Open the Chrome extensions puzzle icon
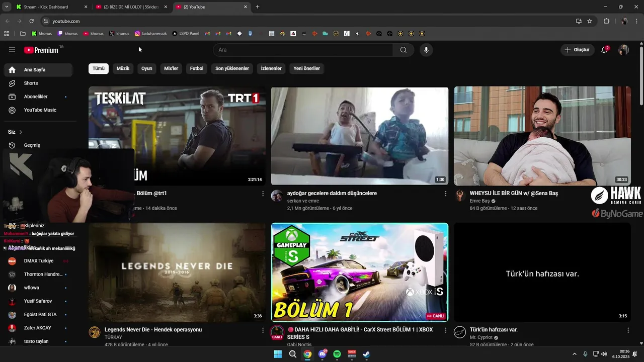The image size is (644, 362). tap(606, 21)
